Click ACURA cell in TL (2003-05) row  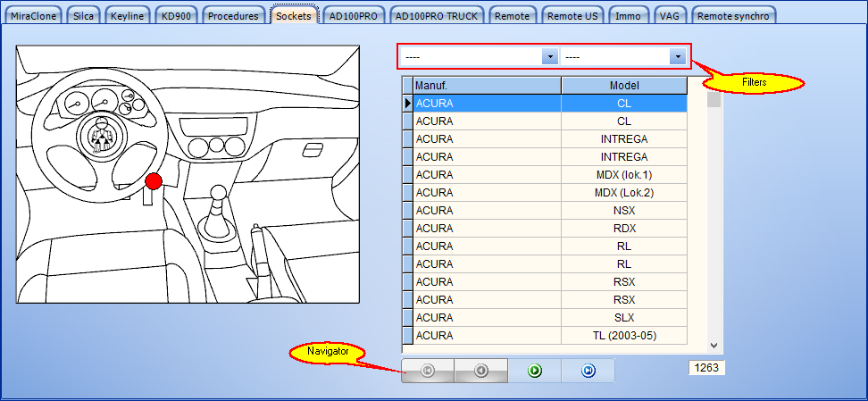pyautogui.click(x=487, y=336)
